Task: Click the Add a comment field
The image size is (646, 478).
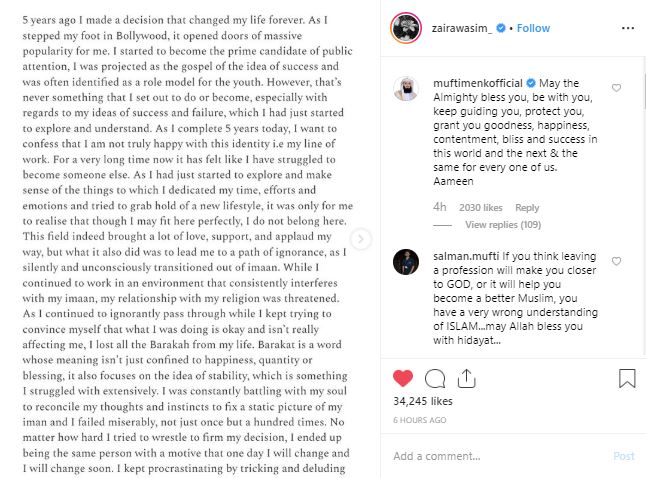Action: coord(495,456)
